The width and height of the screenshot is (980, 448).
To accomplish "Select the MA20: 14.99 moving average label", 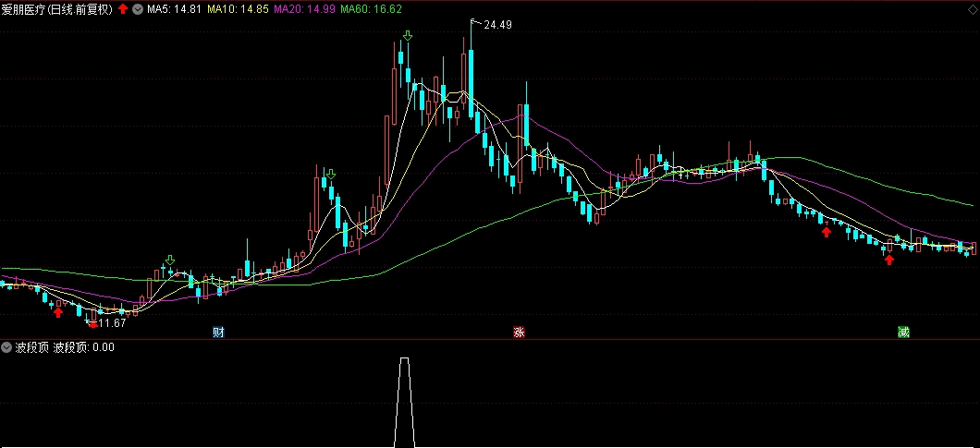I will coord(306,8).
